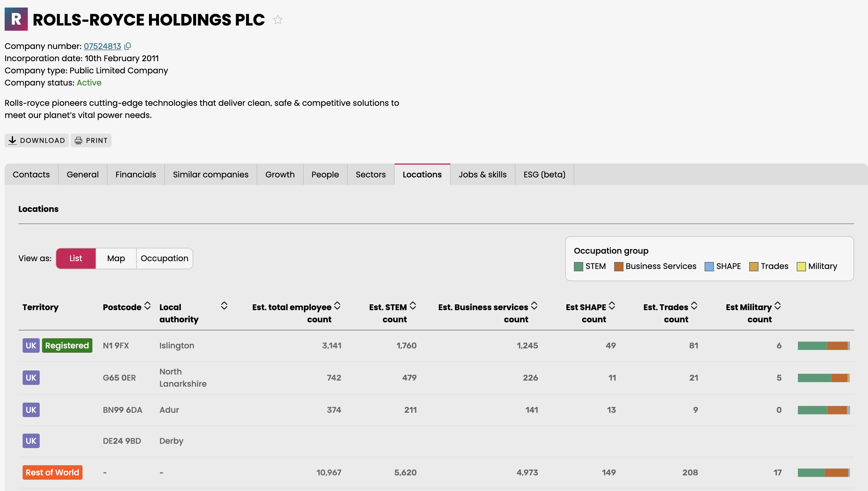
Task: Copy the company number to clipboard
Action: coord(128,46)
